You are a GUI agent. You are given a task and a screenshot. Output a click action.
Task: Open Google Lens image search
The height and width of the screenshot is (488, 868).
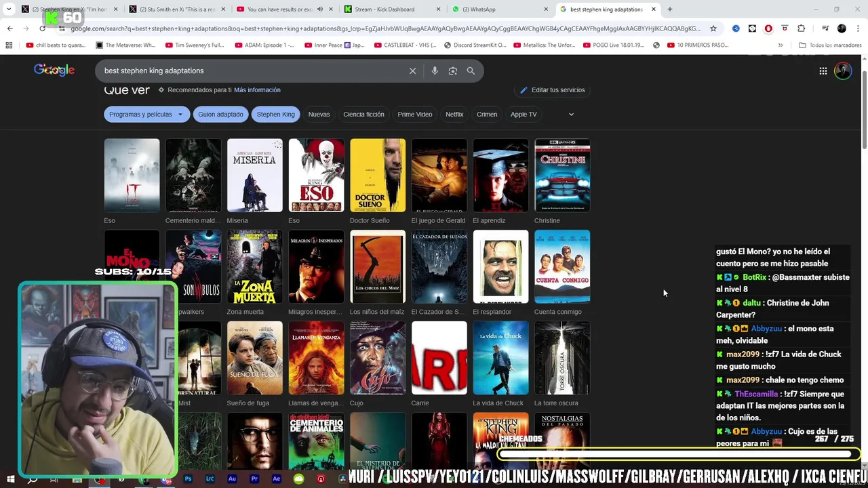coord(453,70)
